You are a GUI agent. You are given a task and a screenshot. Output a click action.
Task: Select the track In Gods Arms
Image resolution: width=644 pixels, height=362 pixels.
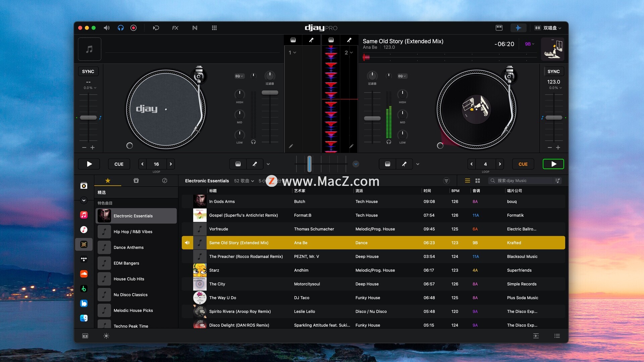coord(373,201)
